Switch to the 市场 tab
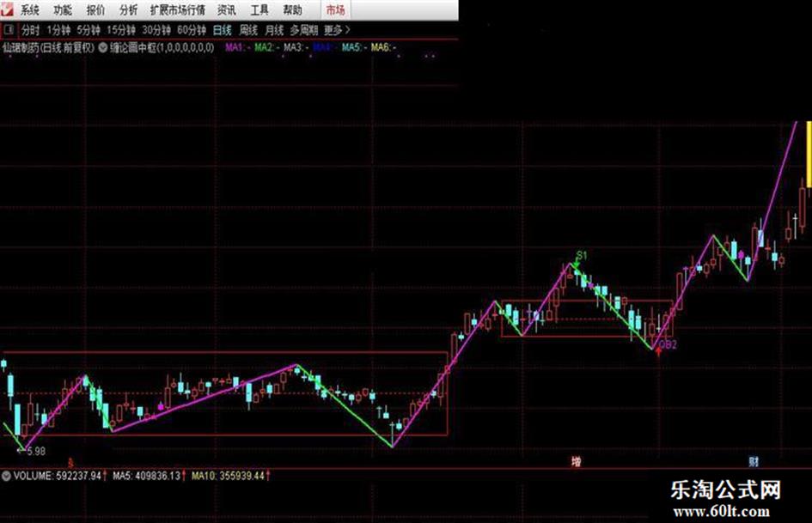Screen dimensions: 812x523 click(335, 9)
